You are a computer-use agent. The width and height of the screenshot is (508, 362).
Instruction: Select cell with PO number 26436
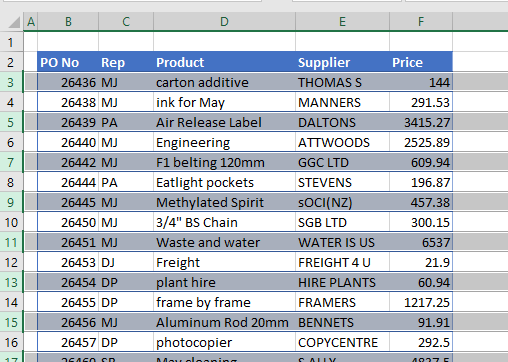coord(68,82)
